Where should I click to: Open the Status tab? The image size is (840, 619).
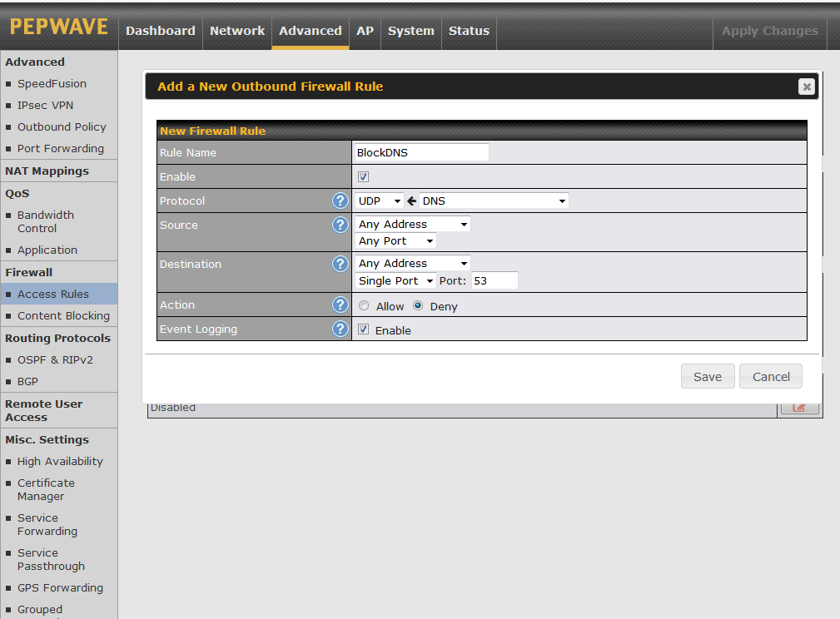point(469,31)
